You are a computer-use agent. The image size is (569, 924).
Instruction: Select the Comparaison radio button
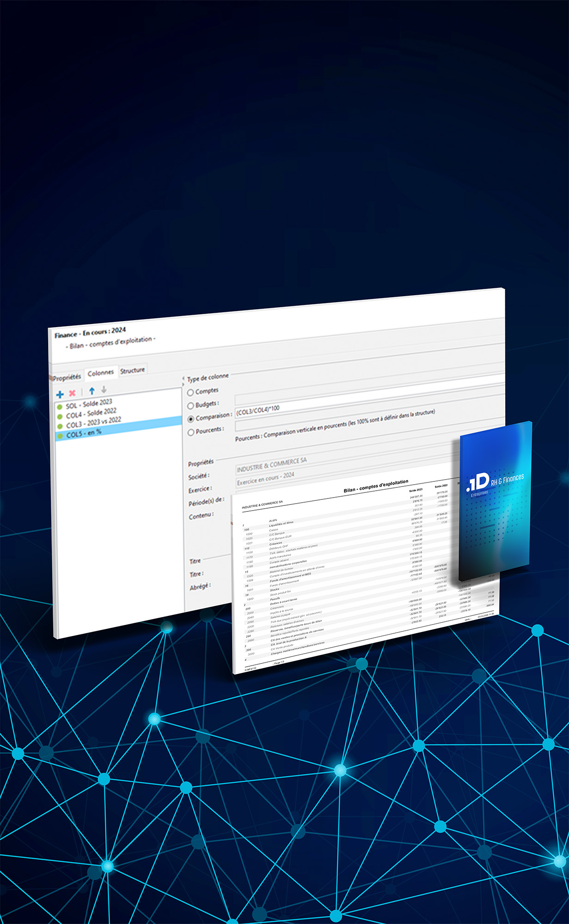coord(190,419)
